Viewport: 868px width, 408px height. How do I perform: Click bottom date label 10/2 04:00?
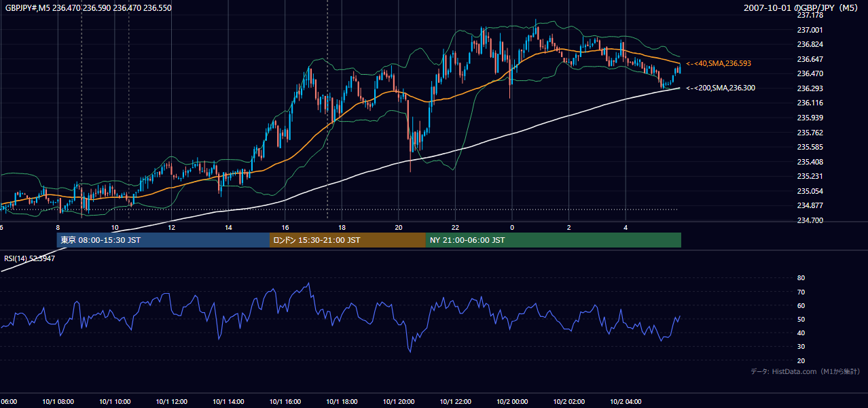click(625, 401)
